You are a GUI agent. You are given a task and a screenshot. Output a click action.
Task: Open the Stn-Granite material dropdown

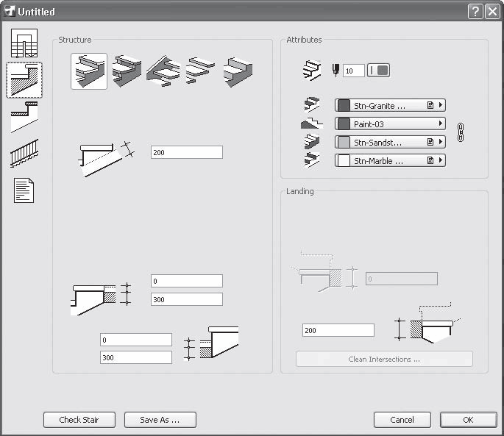tap(390, 105)
